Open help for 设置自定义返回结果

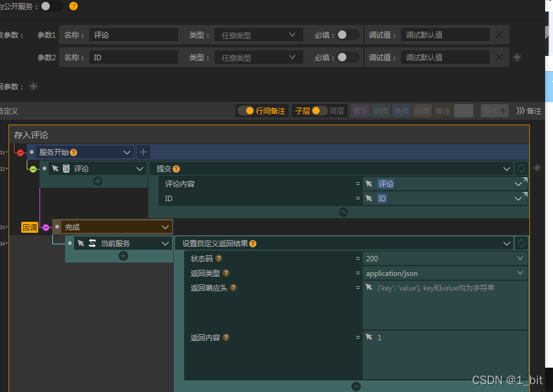(253, 244)
